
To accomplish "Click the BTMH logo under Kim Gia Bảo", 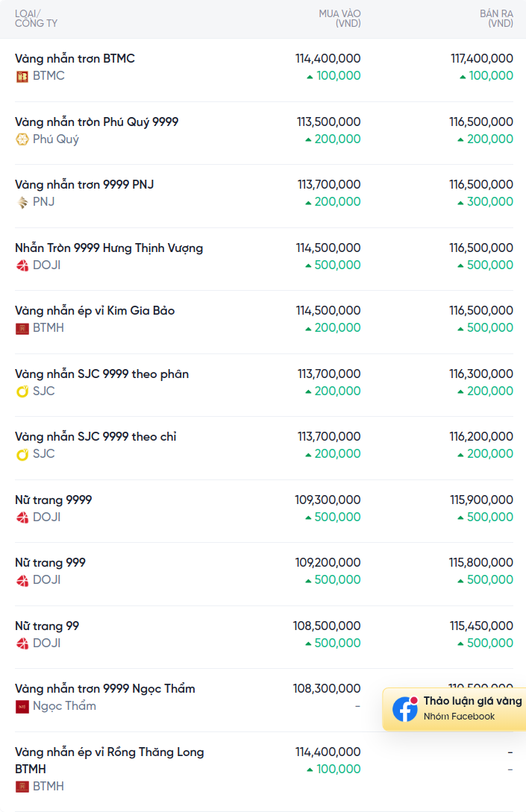I will 22,328.
